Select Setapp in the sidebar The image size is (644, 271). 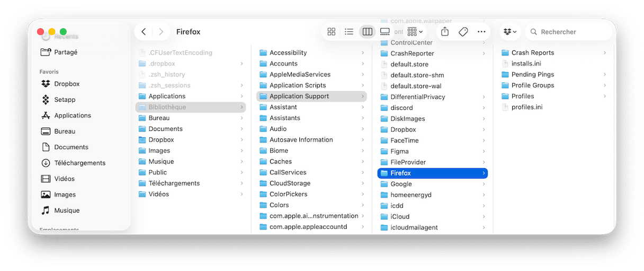(65, 100)
